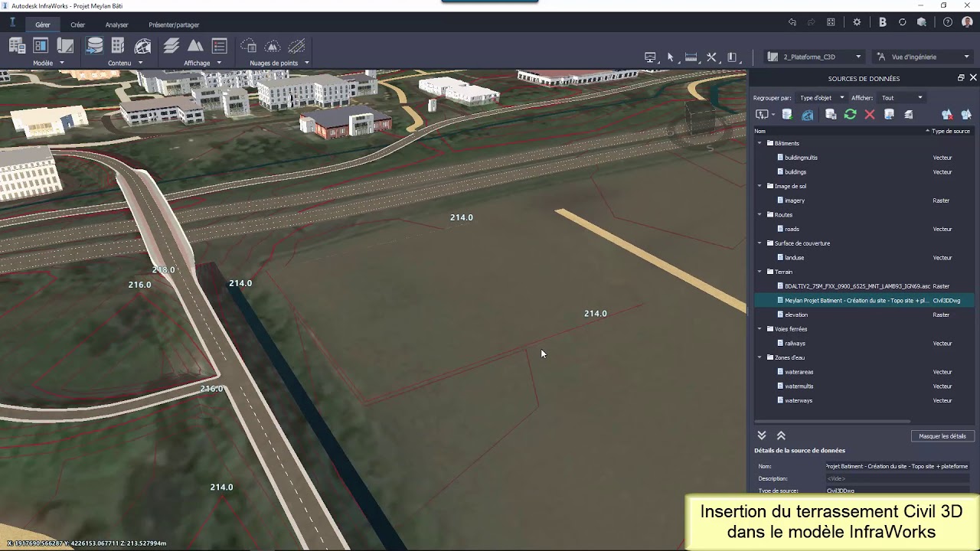Click the undo arrow in title bar
Viewport: 980px width, 551px height.
tap(792, 22)
